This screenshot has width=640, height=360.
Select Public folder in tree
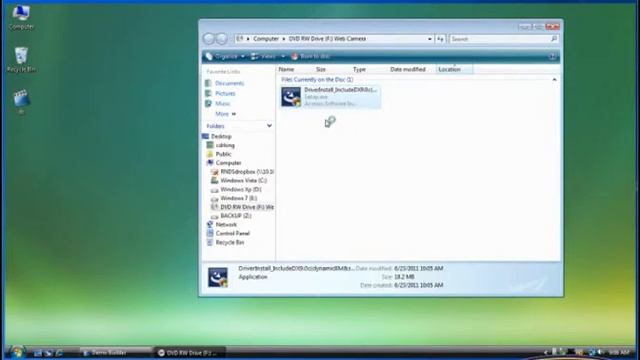[x=223, y=154]
